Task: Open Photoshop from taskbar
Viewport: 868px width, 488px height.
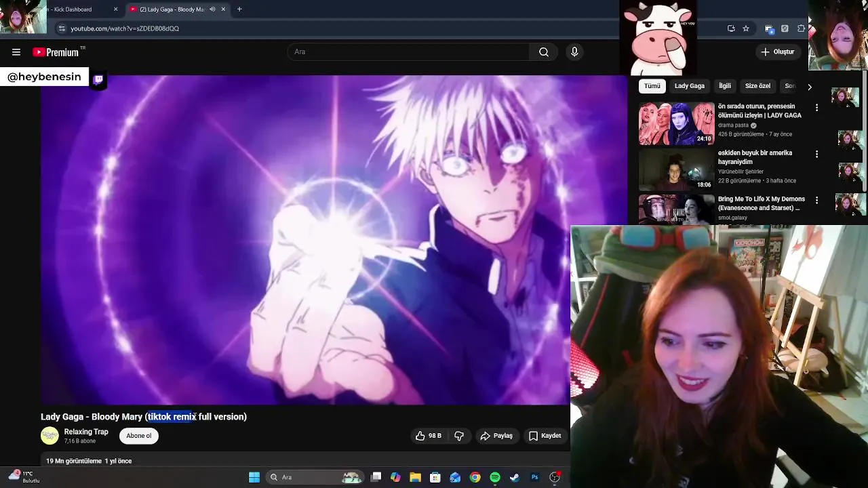Action: [x=534, y=477]
